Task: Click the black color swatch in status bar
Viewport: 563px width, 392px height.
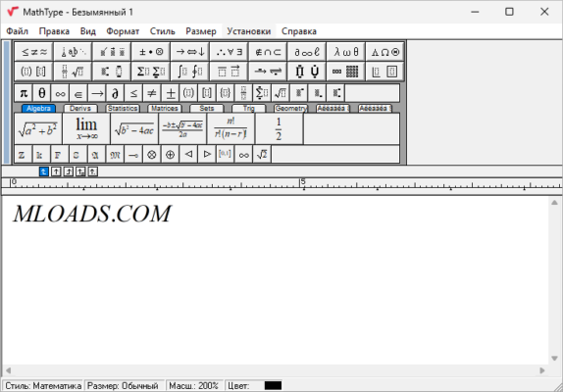Action: [x=273, y=385]
